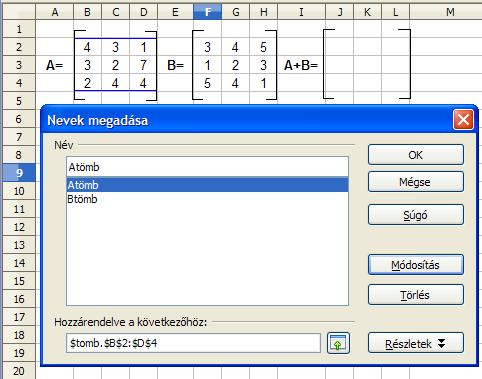
Task: Select Btömb in the names list
Action: tap(207, 199)
